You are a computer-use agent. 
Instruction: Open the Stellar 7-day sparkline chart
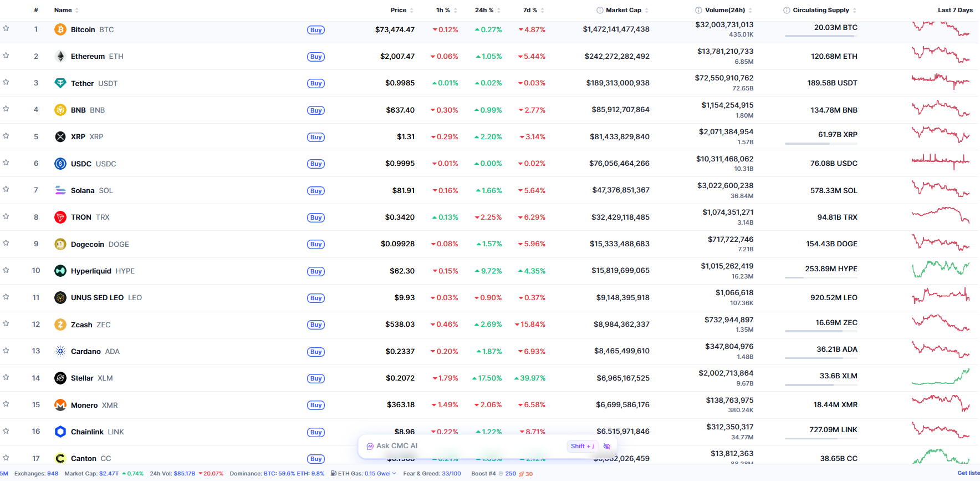[x=941, y=377]
